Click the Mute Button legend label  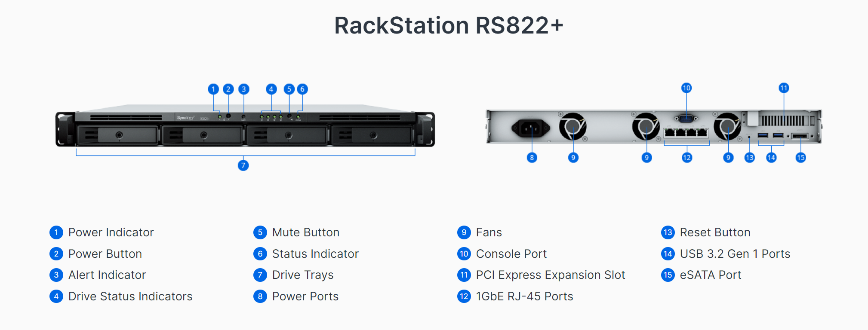click(306, 232)
